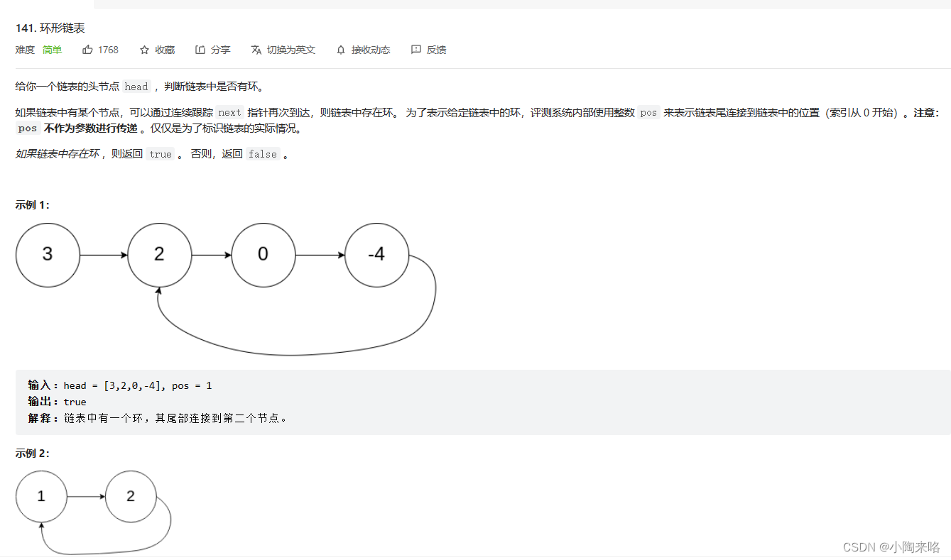This screenshot has width=951, height=560.
Task: Subscribe via 接收动态 button
Action: point(363,50)
